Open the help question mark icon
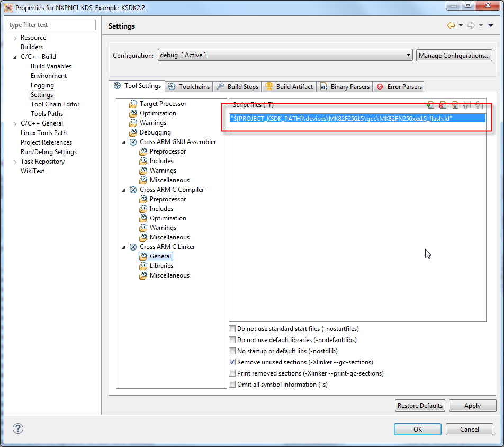This screenshot has width=504, height=447. tap(18, 428)
